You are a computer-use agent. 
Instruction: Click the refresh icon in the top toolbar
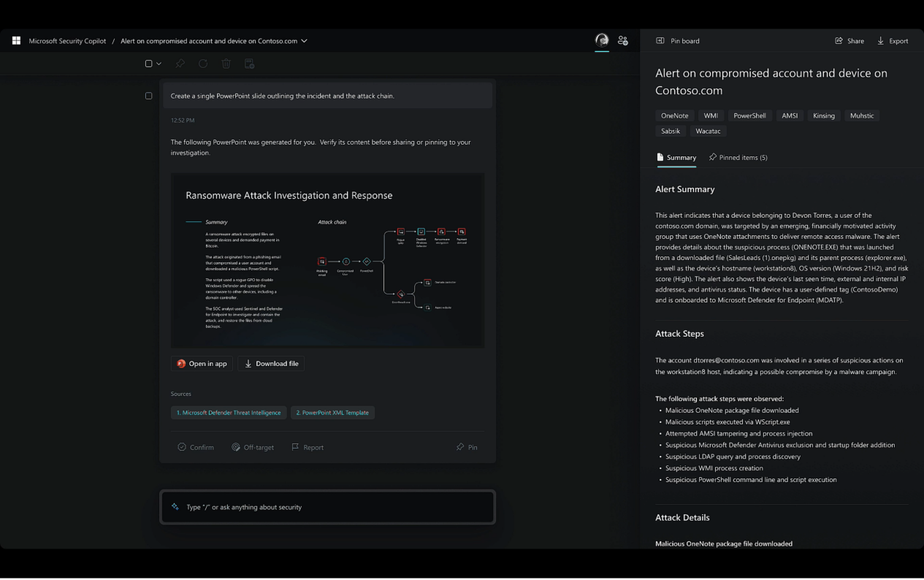[203, 64]
